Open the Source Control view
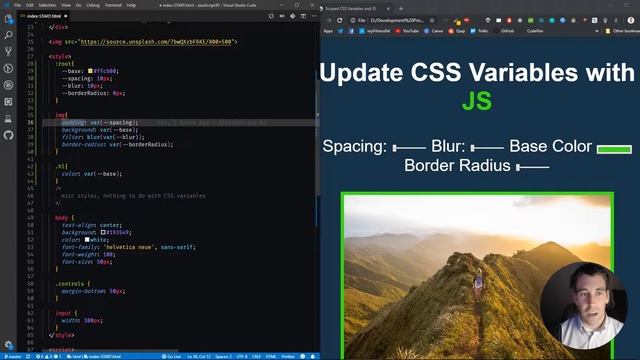The image size is (640, 360). pyautogui.click(x=8, y=51)
